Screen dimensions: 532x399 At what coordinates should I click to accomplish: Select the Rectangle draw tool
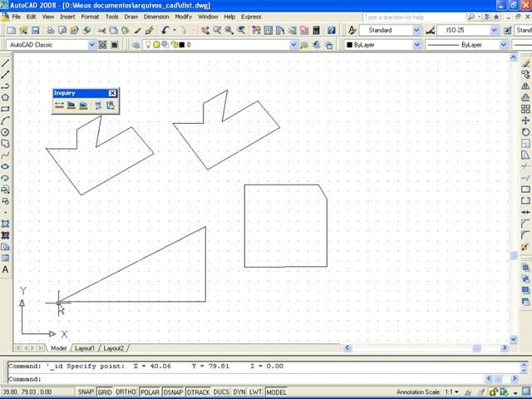click(5, 109)
